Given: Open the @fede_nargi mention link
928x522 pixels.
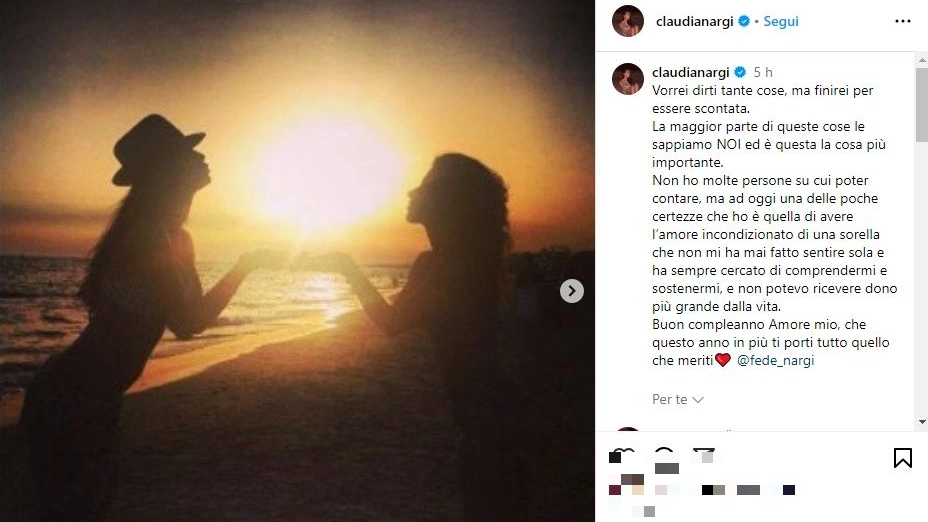Looking at the screenshot, I should point(775,360).
